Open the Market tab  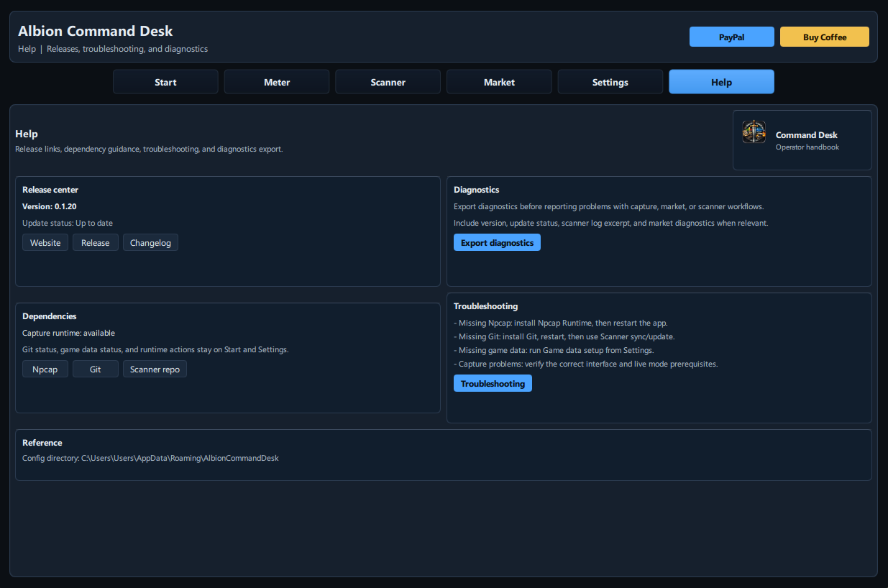coord(498,81)
